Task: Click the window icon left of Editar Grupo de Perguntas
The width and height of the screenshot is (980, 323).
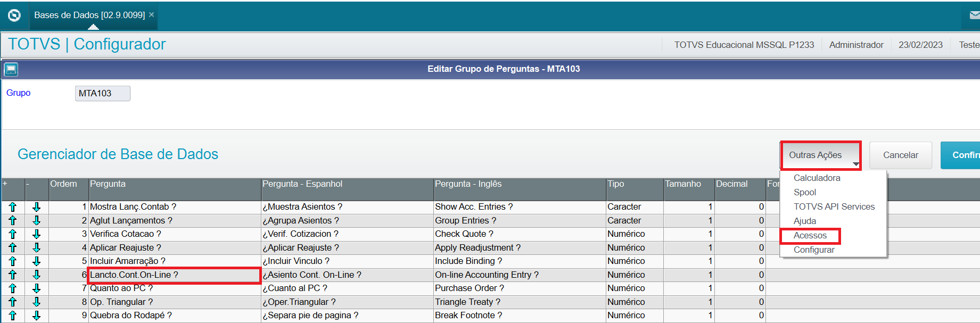Action: pos(11,69)
